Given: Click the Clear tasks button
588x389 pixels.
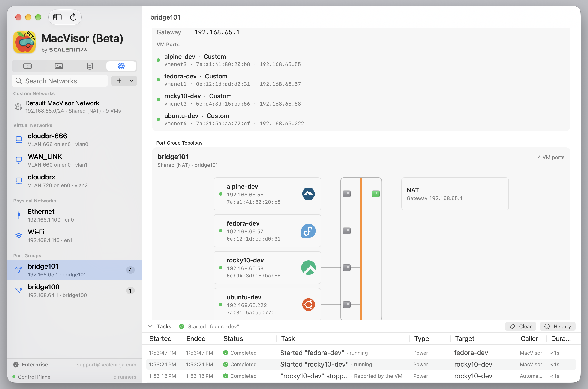Looking at the screenshot, I should click(520, 326).
